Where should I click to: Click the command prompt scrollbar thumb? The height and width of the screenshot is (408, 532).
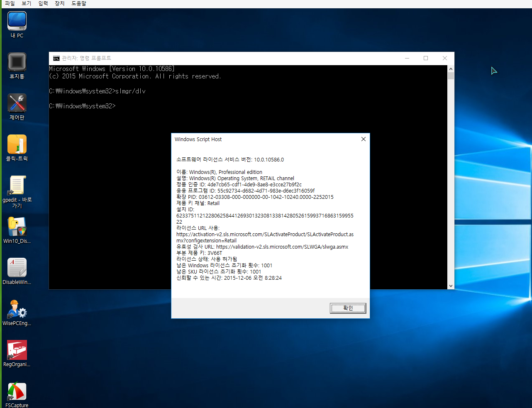click(451, 76)
